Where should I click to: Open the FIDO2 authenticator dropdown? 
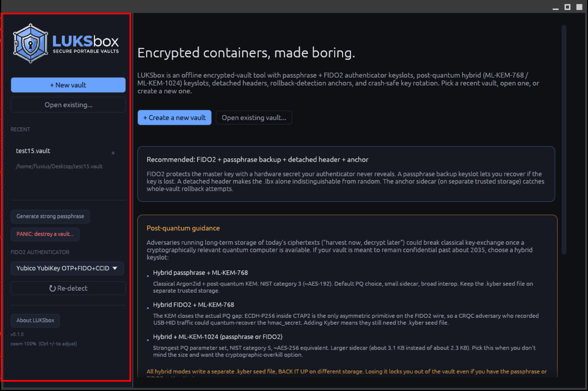(67, 268)
